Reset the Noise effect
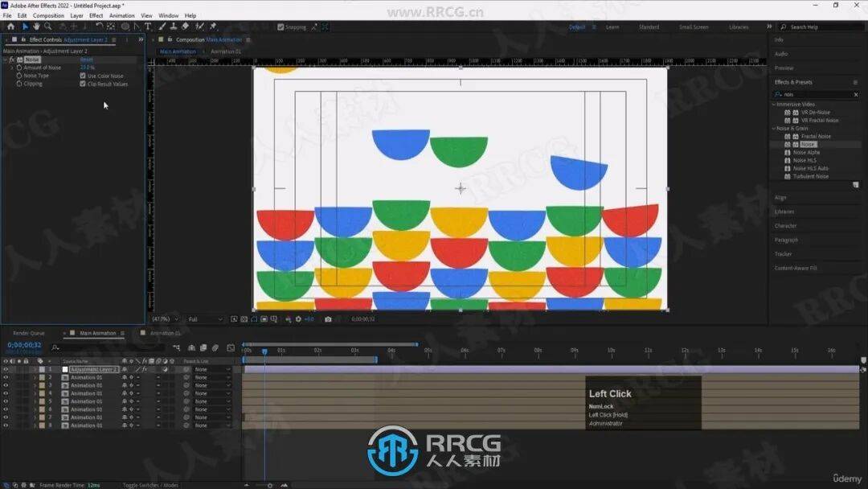The width and height of the screenshot is (868, 489). (x=86, y=60)
